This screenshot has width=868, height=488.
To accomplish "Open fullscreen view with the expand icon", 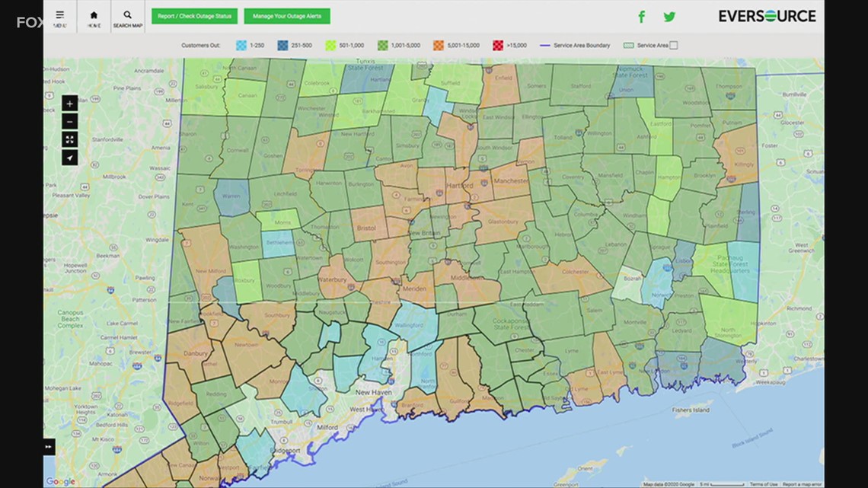I will pyautogui.click(x=69, y=139).
